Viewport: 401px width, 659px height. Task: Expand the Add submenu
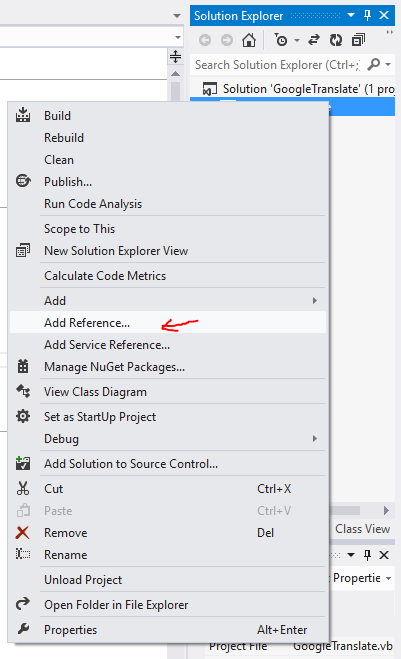pos(168,301)
